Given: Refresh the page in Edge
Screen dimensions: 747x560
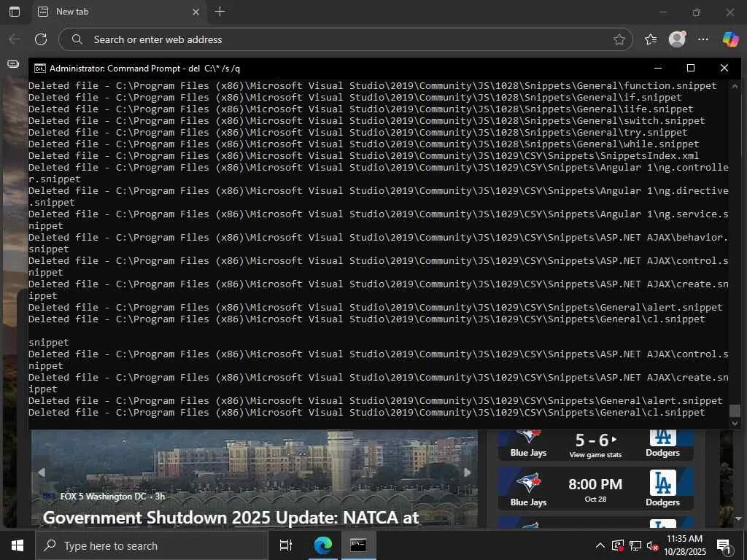Looking at the screenshot, I should [41, 39].
